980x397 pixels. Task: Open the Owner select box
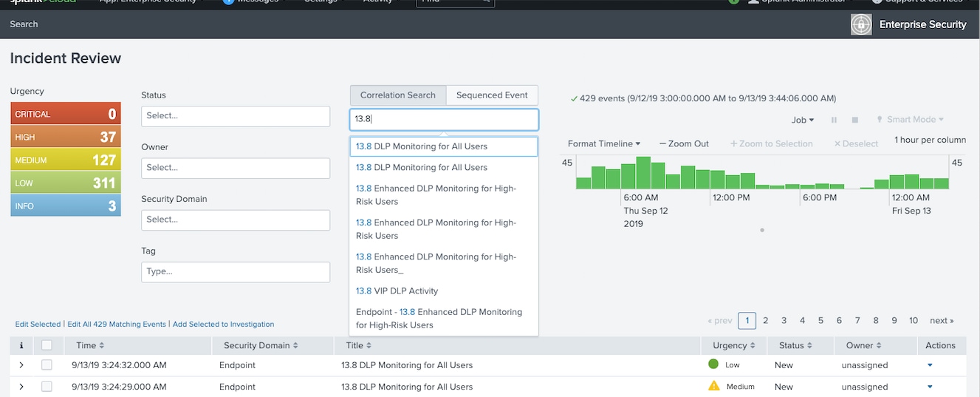click(236, 168)
